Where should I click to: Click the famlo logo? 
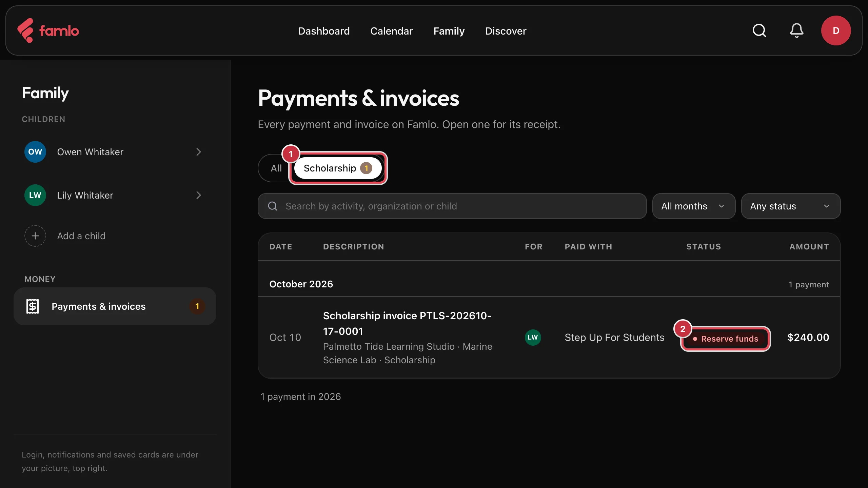48,30
